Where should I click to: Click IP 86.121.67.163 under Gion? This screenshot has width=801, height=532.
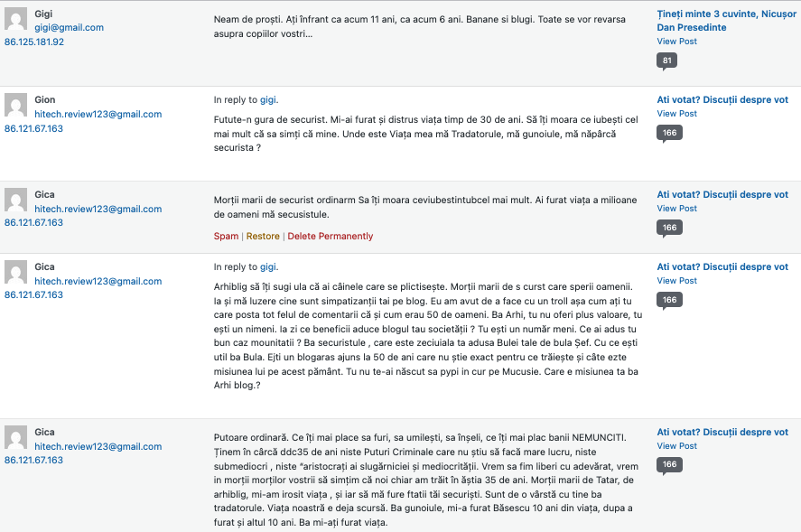33,129
